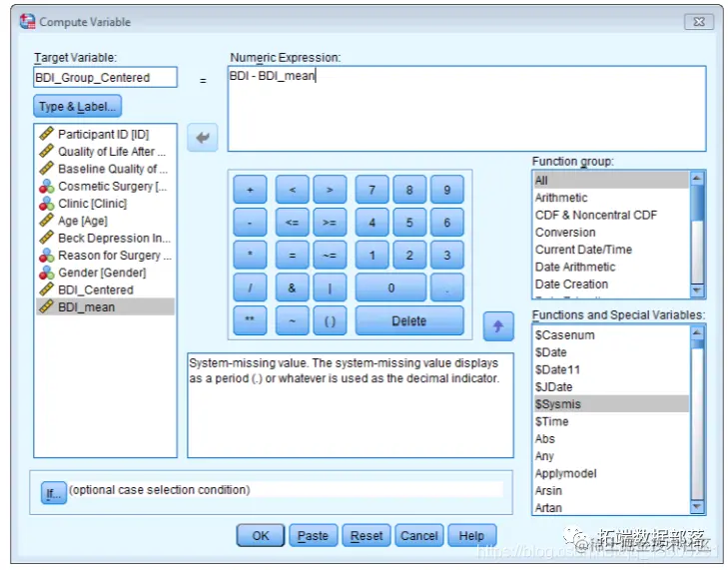728x570 pixels.
Task: Click keypad digit 8
Action: 409,190
